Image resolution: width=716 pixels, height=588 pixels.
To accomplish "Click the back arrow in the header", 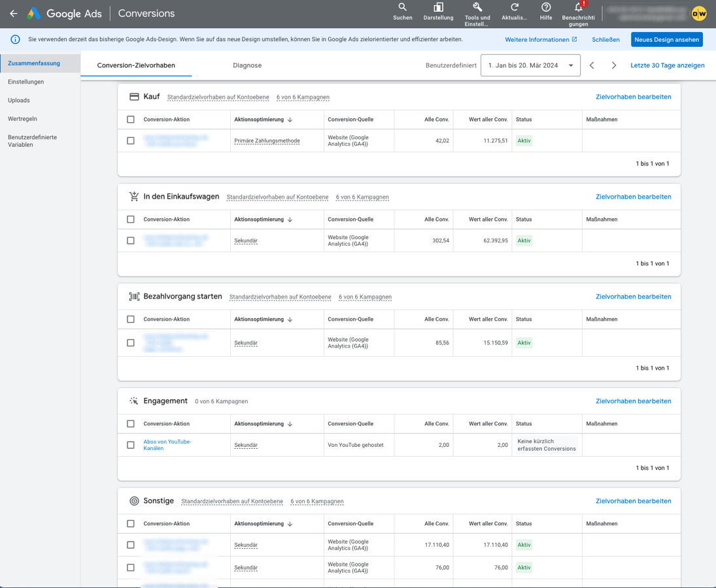I will [13, 13].
